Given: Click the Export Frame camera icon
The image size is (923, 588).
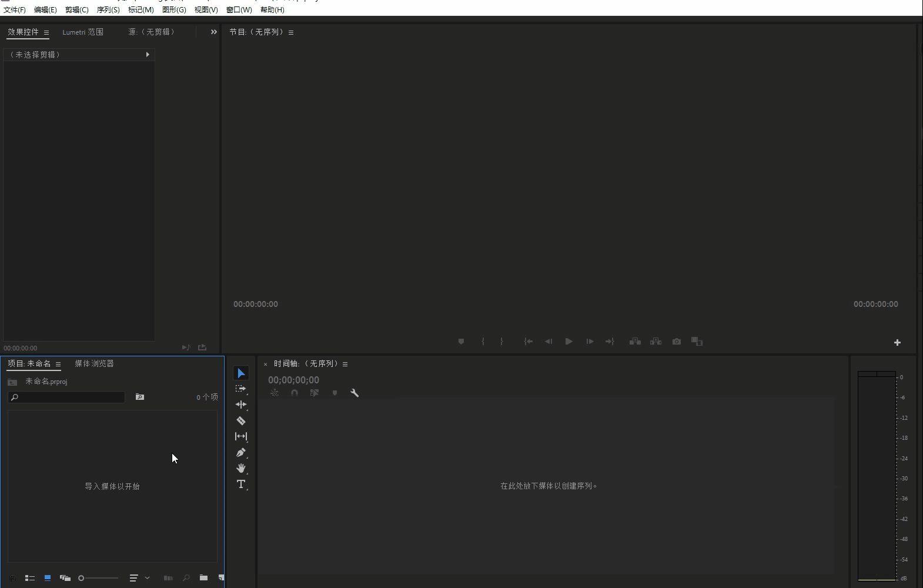Looking at the screenshot, I should [x=677, y=342].
